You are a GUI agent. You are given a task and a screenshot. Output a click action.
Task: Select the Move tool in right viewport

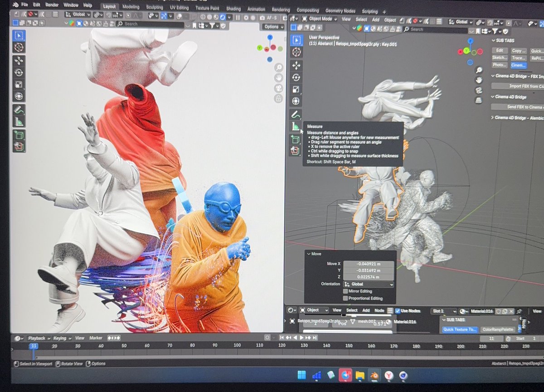(x=296, y=66)
